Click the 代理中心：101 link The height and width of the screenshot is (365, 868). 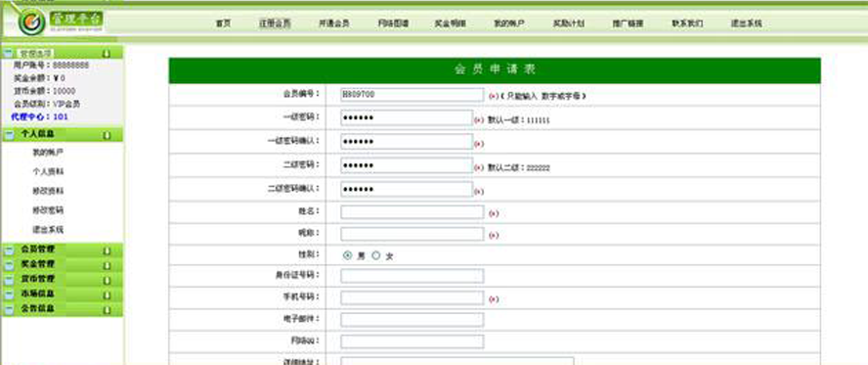[x=39, y=116]
